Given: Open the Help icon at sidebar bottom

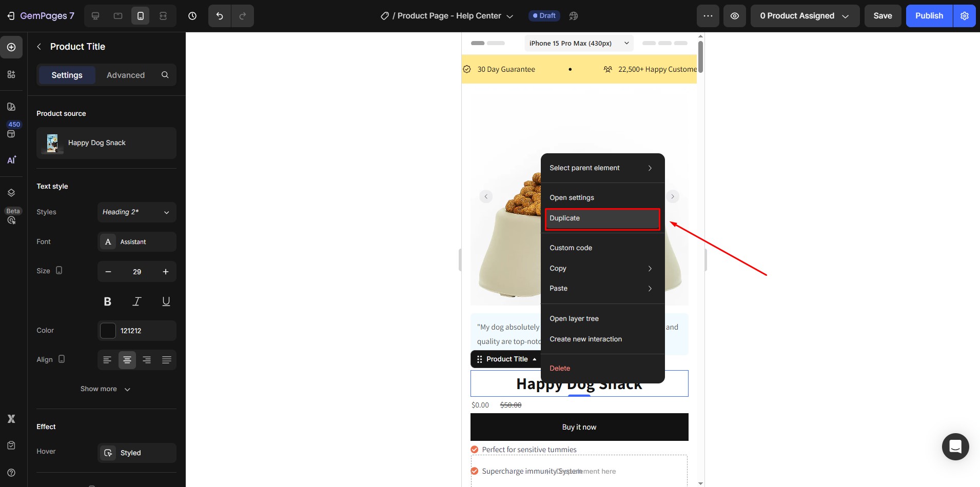Looking at the screenshot, I should (11, 473).
